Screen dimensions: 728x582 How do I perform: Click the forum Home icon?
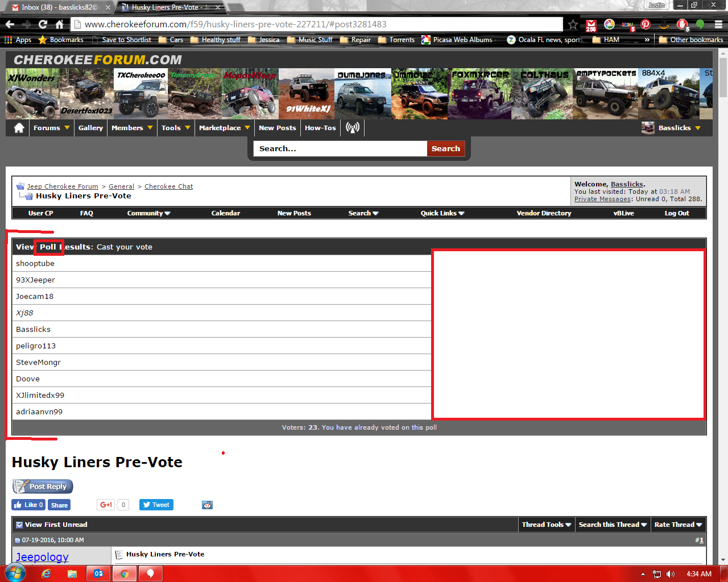coord(19,128)
